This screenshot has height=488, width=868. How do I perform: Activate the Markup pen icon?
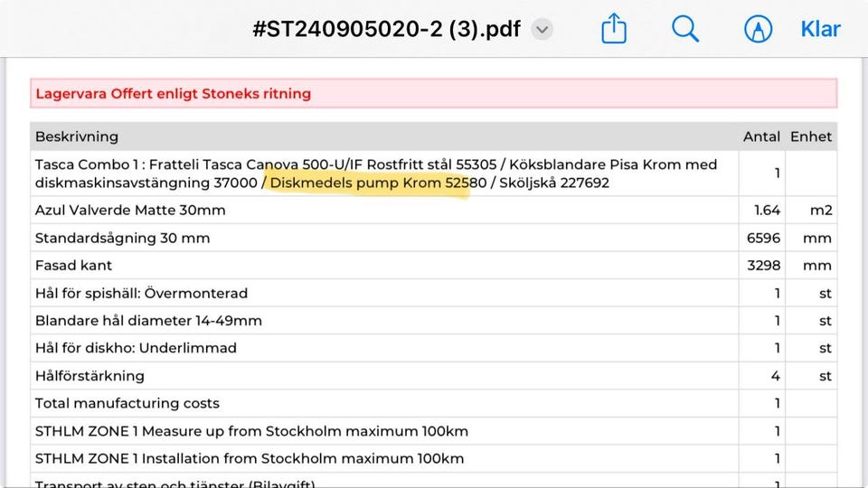(758, 29)
